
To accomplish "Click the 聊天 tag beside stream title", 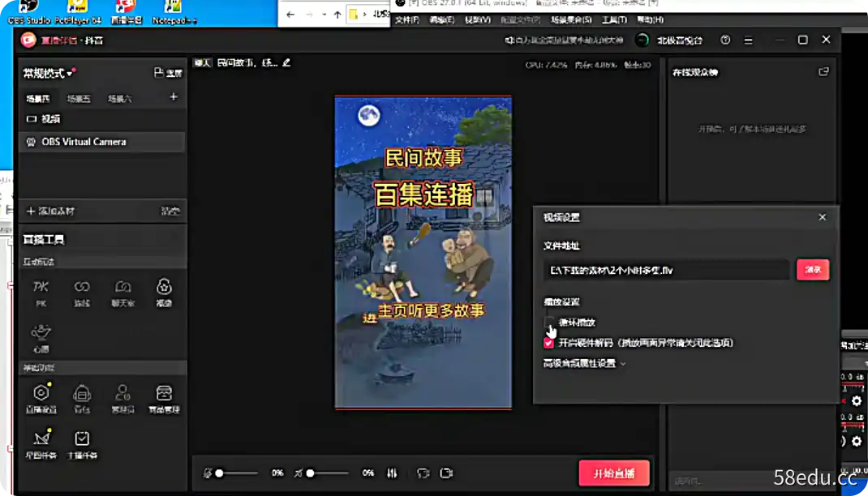I will point(203,63).
